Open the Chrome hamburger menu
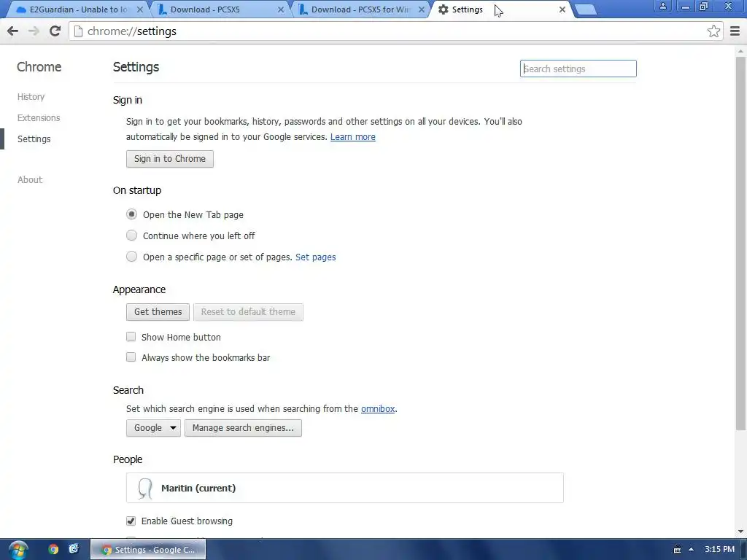The image size is (747, 560). tap(735, 31)
